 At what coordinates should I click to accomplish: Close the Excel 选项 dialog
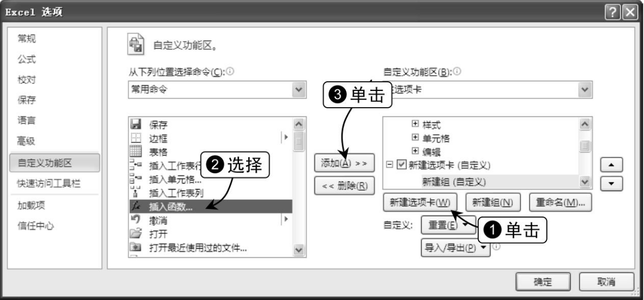tap(630, 12)
